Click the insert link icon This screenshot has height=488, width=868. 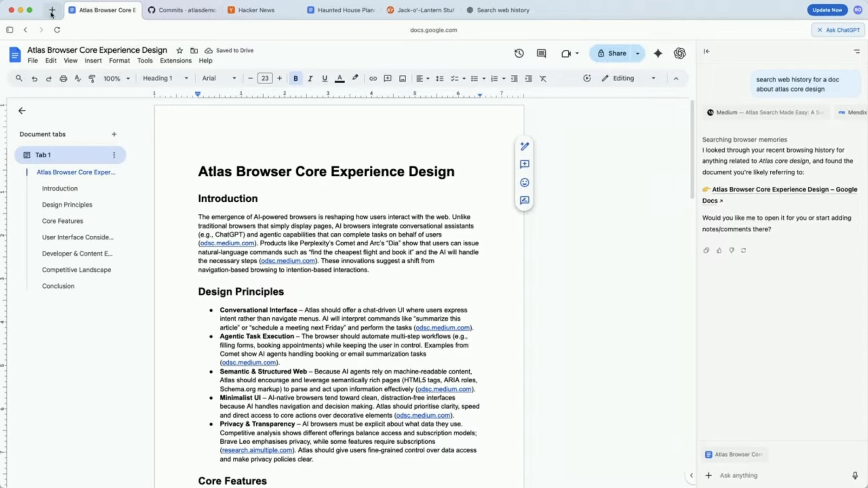coord(373,78)
